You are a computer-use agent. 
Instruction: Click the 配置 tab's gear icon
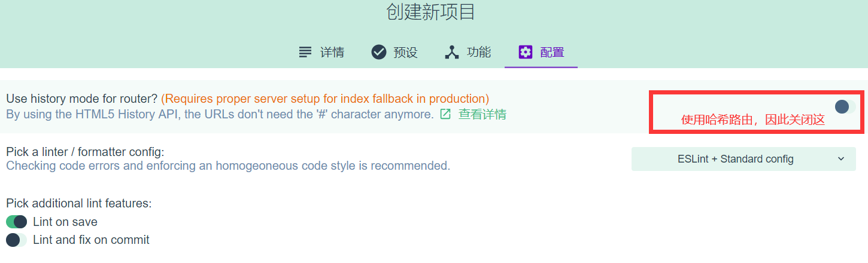pyautogui.click(x=526, y=52)
